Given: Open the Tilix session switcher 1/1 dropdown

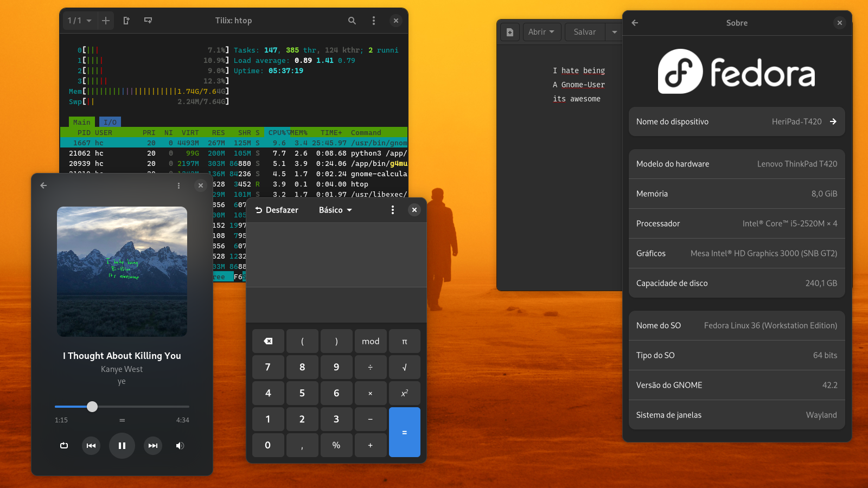Looking at the screenshot, I should (x=79, y=21).
